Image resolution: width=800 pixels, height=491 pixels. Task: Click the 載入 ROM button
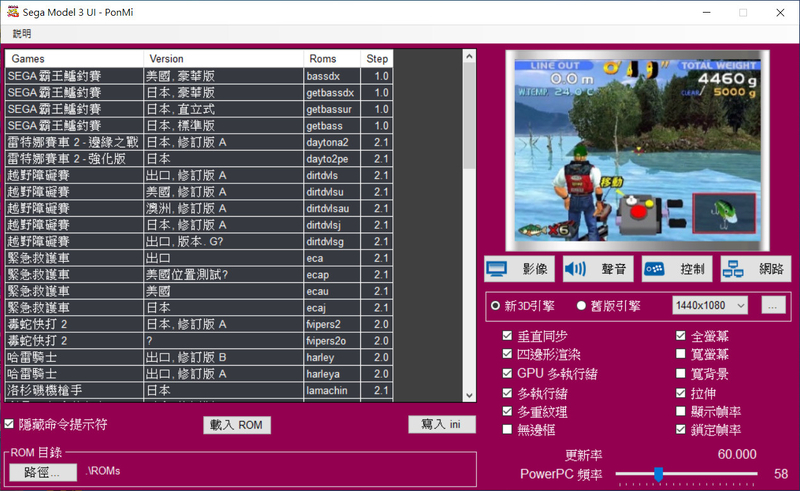pos(237,425)
